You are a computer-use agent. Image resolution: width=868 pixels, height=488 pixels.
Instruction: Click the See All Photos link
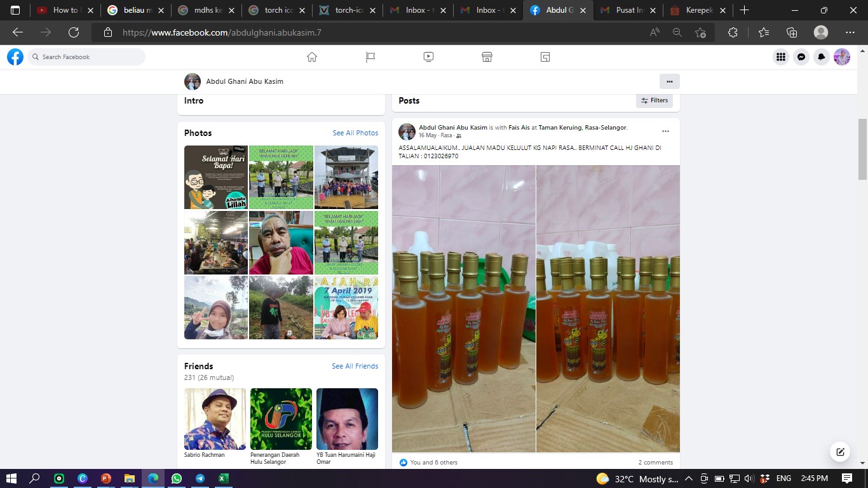coord(355,133)
